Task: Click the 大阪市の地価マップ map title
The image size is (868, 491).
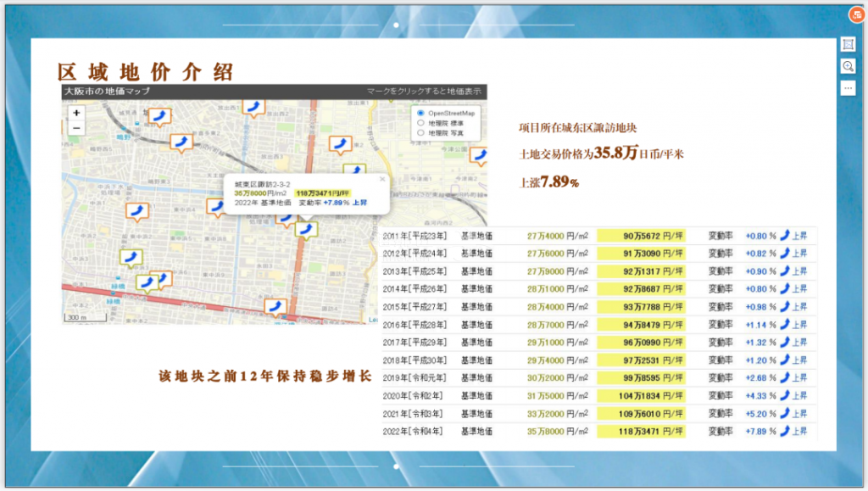Action: [107, 91]
